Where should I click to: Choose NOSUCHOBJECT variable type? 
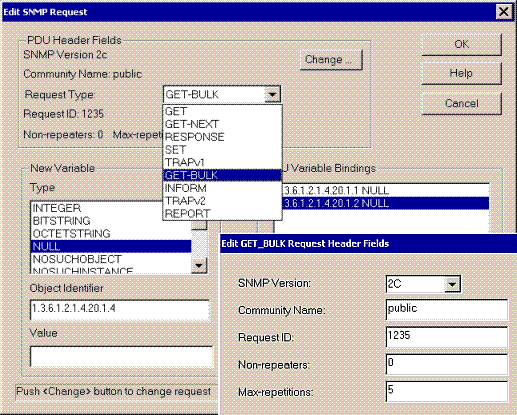coord(111,259)
